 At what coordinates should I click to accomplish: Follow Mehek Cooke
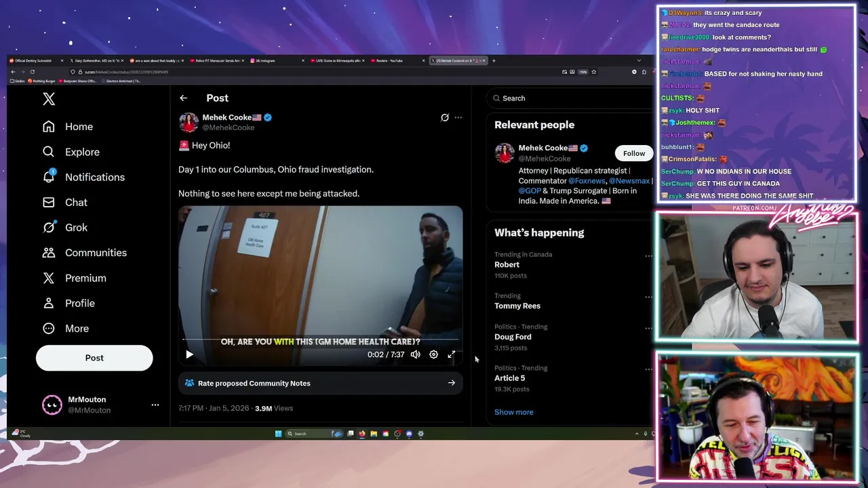click(634, 153)
